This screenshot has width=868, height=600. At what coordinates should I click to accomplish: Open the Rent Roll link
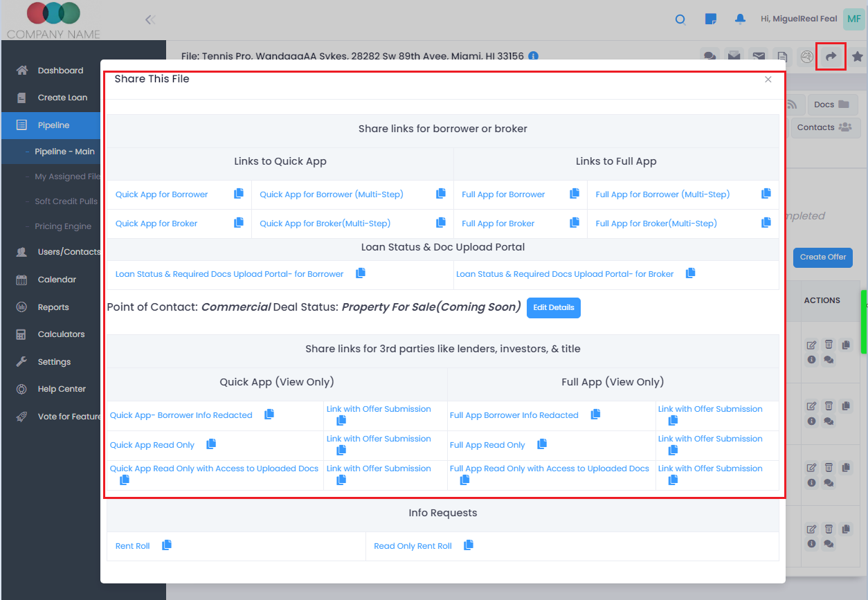tap(133, 546)
